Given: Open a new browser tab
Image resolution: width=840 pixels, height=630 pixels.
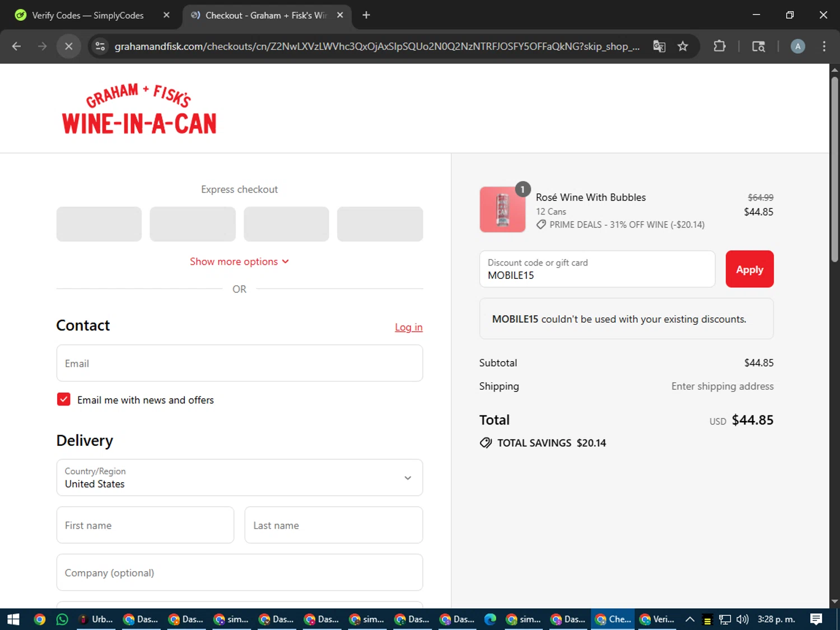Looking at the screenshot, I should point(366,15).
